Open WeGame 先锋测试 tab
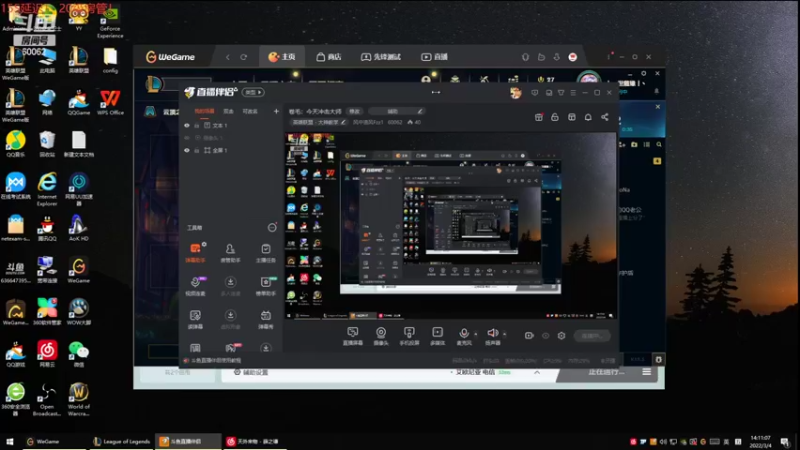 pos(381,57)
